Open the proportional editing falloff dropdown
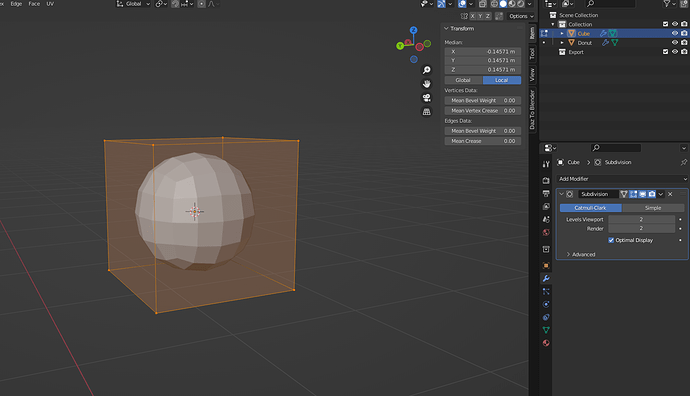 (x=213, y=4)
